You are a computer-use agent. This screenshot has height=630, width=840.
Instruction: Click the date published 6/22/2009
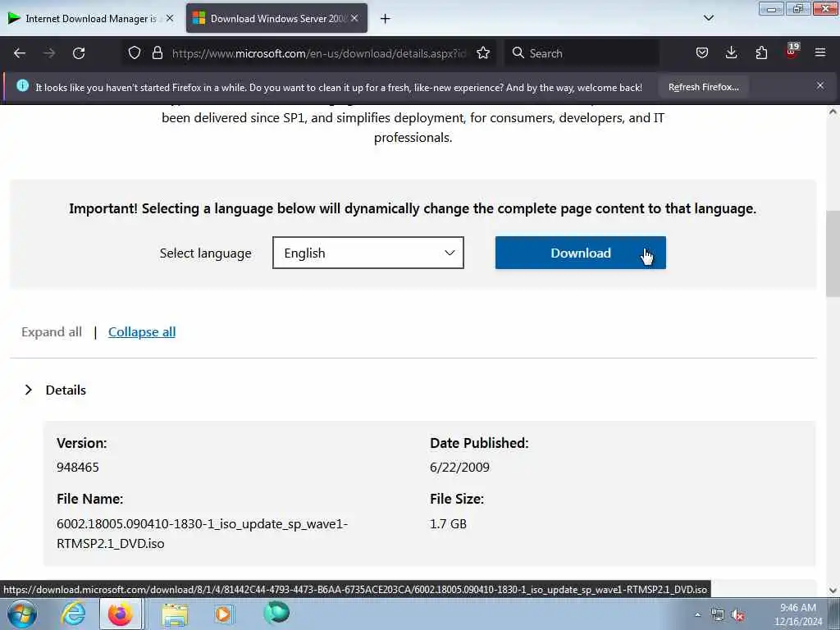(x=459, y=467)
